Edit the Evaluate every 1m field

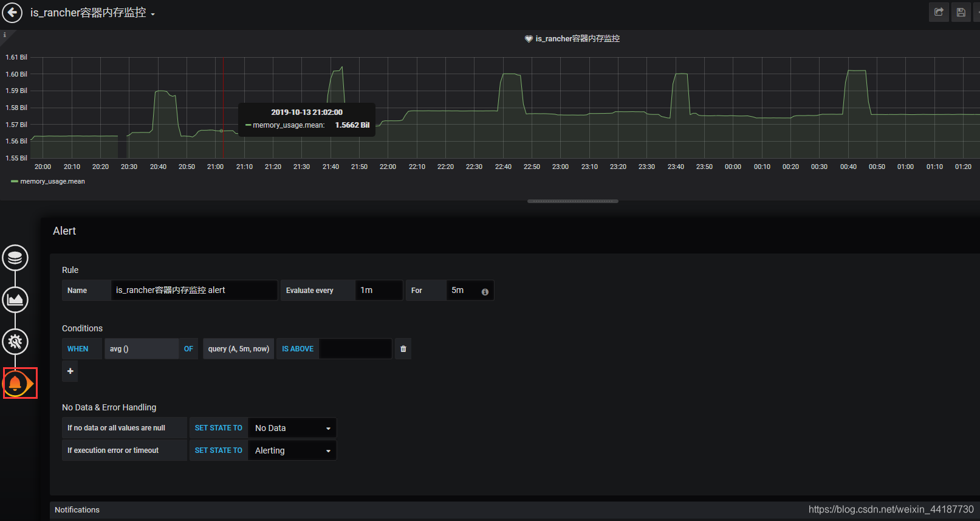coord(379,291)
